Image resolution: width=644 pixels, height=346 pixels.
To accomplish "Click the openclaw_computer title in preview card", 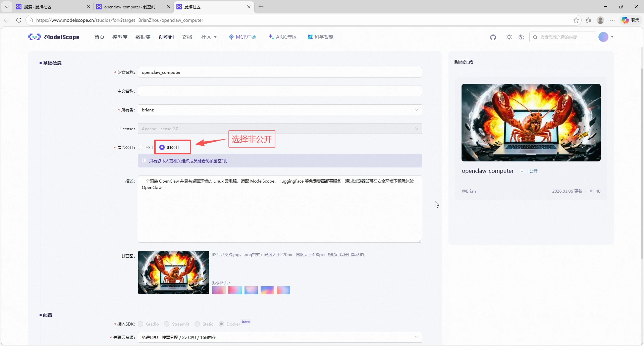I will [x=488, y=171].
